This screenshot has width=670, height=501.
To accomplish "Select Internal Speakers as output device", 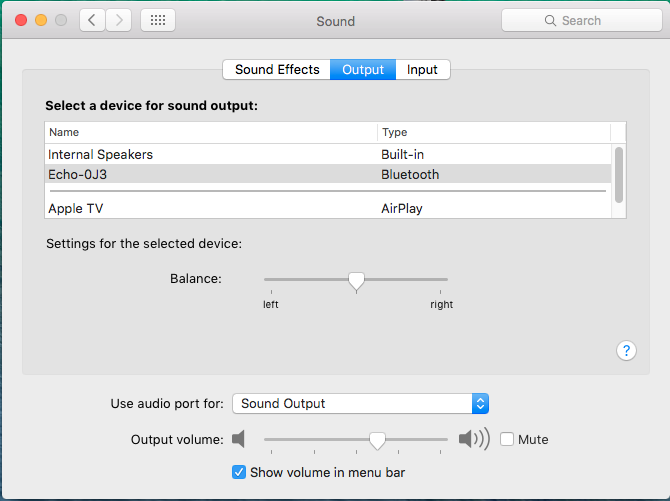I will pyautogui.click(x=328, y=154).
